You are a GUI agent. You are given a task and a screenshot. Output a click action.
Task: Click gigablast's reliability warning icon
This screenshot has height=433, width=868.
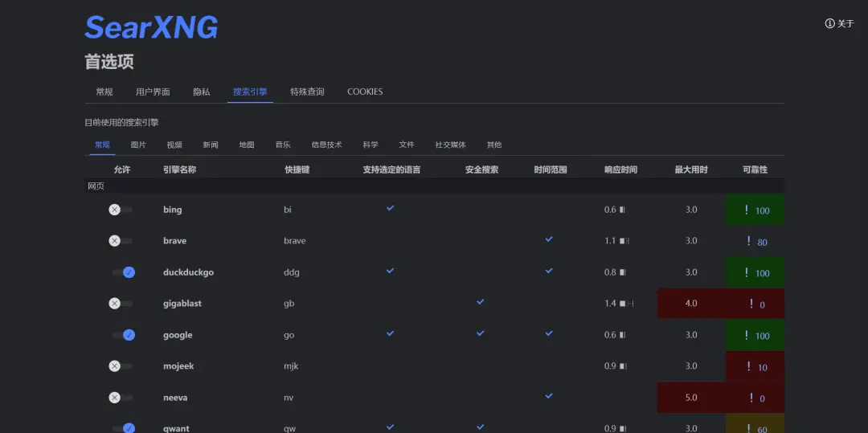coord(751,304)
